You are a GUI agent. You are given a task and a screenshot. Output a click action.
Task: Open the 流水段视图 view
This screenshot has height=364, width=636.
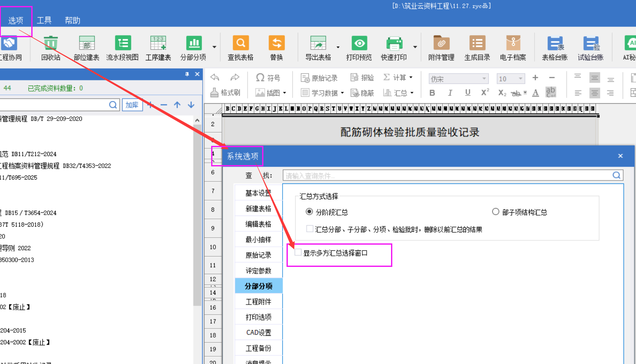coord(122,48)
